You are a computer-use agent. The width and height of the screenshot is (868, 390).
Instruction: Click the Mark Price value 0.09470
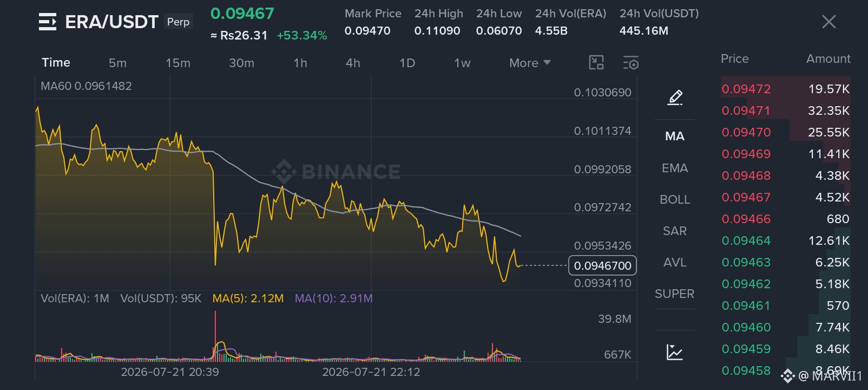367,31
